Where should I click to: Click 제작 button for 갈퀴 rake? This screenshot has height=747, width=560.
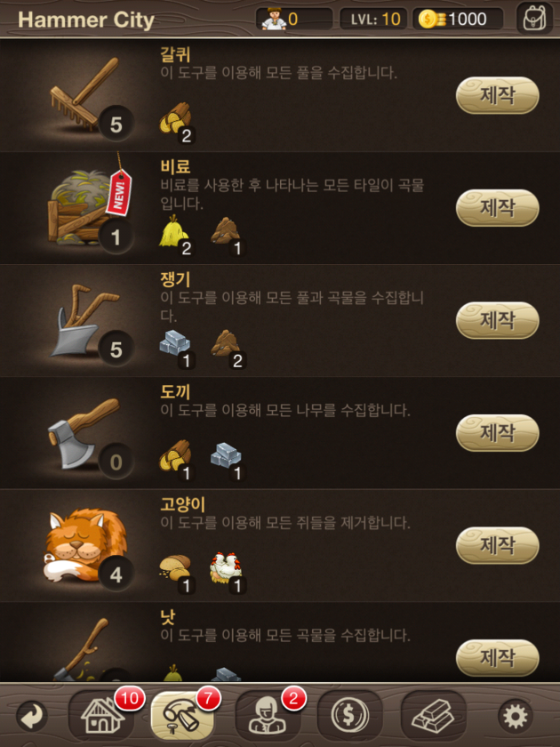(498, 95)
